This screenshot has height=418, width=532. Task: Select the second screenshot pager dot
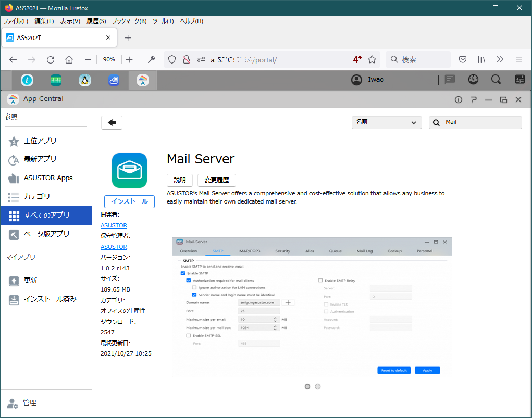pos(317,386)
